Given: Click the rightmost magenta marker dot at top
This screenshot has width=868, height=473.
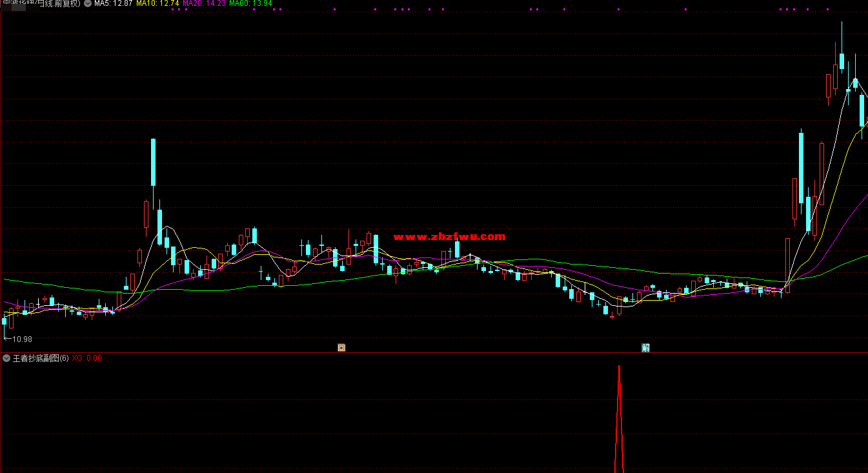Looking at the screenshot, I should [x=827, y=10].
